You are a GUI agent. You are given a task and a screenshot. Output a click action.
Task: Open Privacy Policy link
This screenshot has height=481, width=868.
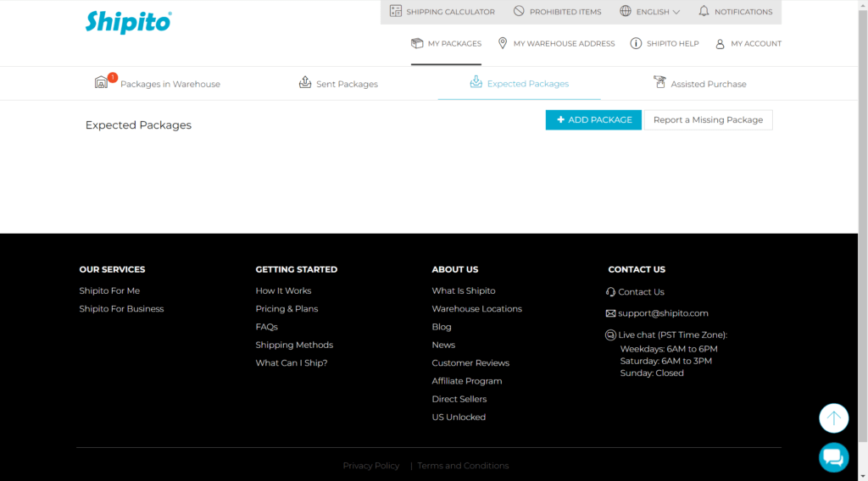coord(371,466)
